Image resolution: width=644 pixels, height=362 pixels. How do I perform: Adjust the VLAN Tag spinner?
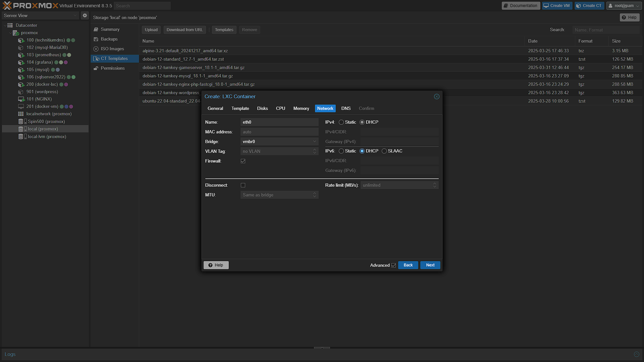pos(314,152)
